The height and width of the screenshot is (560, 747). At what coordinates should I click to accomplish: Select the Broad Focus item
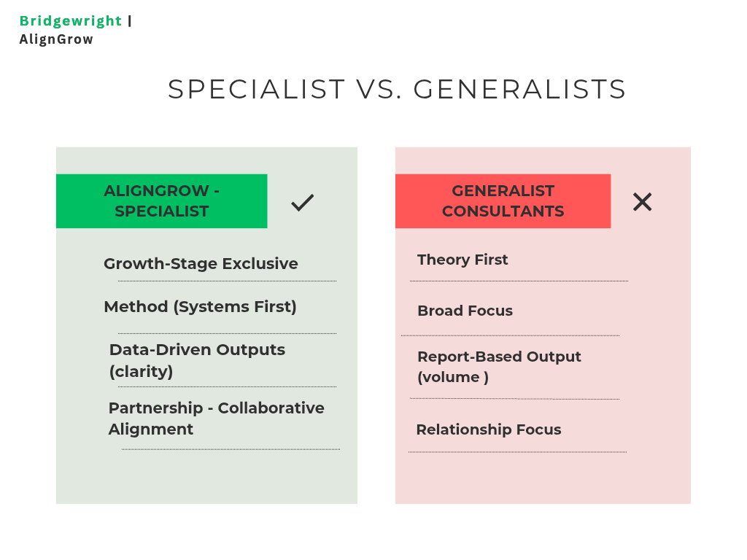(465, 311)
